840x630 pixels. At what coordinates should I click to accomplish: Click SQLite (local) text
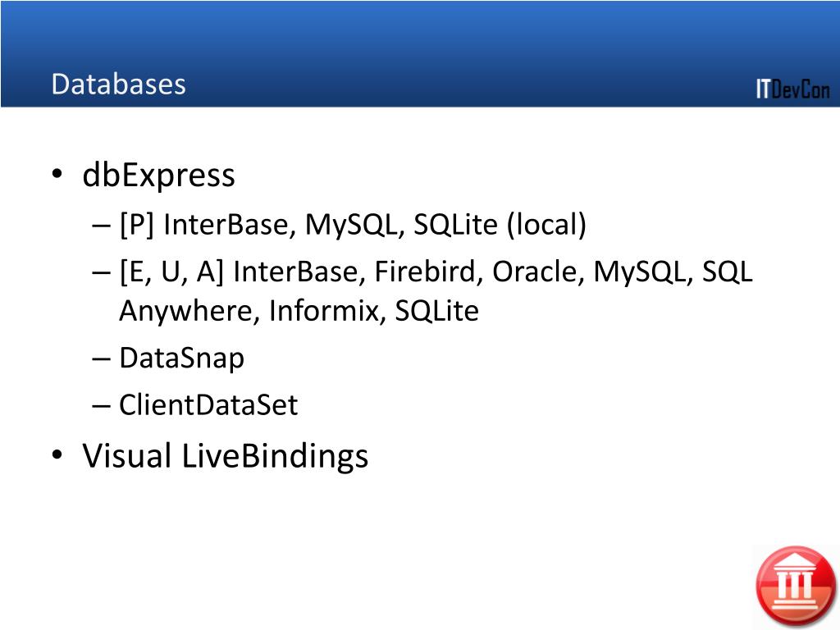[500, 224]
